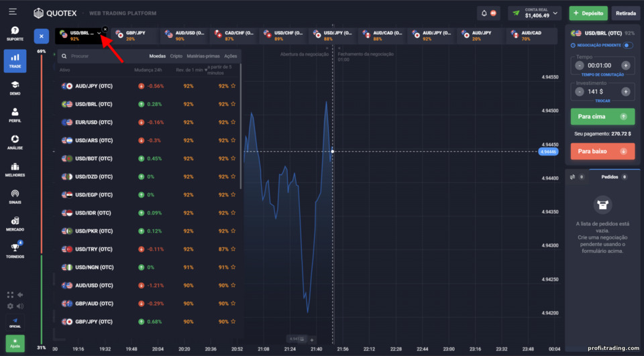The image size is (644, 356).
Task: Star the USD/TRY (OTC) asset
Action: (x=233, y=249)
